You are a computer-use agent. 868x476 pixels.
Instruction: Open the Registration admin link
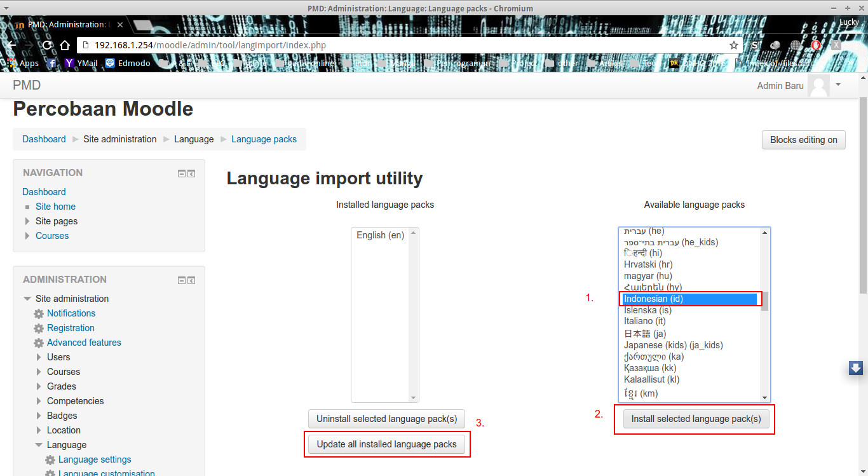[x=71, y=328]
